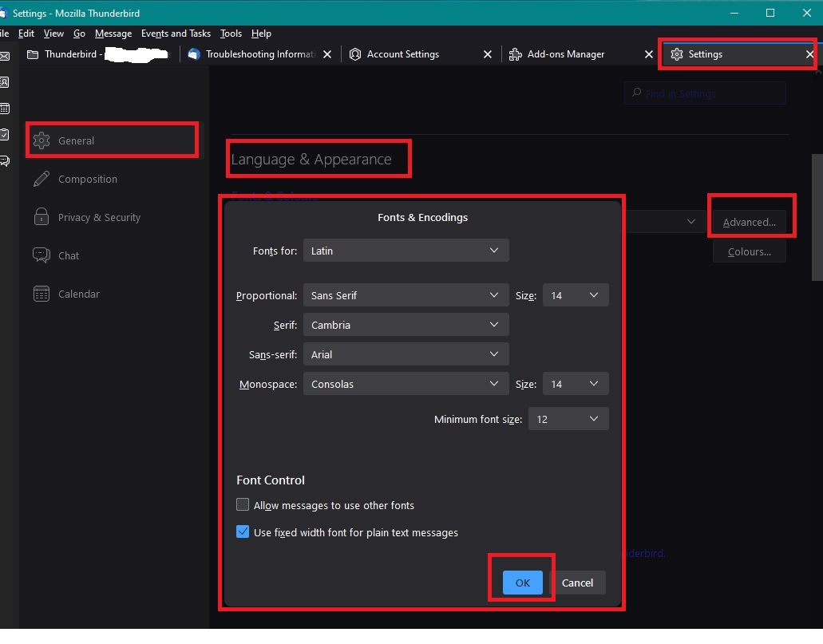
Task: Click the Troubleshooting Information tab icon
Action: (194, 54)
